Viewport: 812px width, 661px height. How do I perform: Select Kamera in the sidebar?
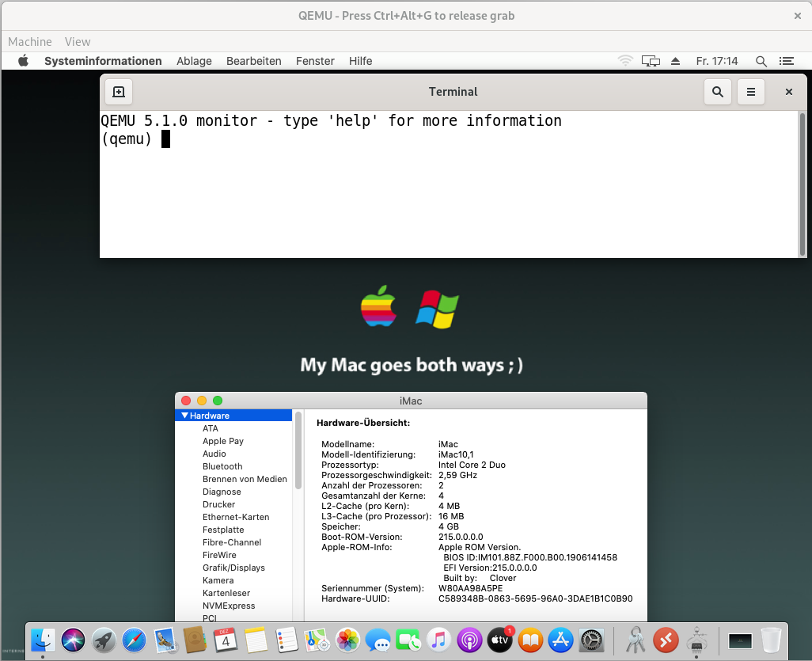218,581
